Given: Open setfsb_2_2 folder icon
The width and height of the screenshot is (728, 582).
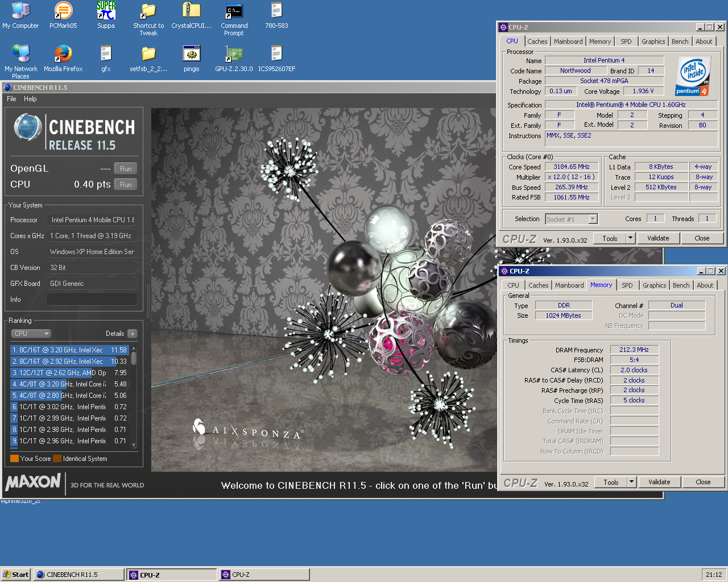Looking at the screenshot, I should coord(148,58).
